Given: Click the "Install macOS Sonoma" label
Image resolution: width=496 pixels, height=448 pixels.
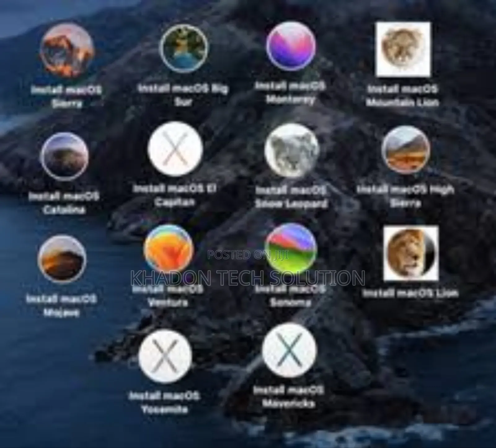Looking at the screenshot, I should pyautogui.click(x=291, y=296).
